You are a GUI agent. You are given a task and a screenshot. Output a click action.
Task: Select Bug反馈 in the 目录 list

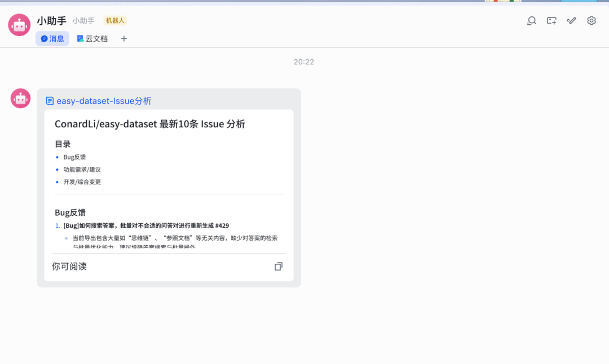[x=75, y=157]
